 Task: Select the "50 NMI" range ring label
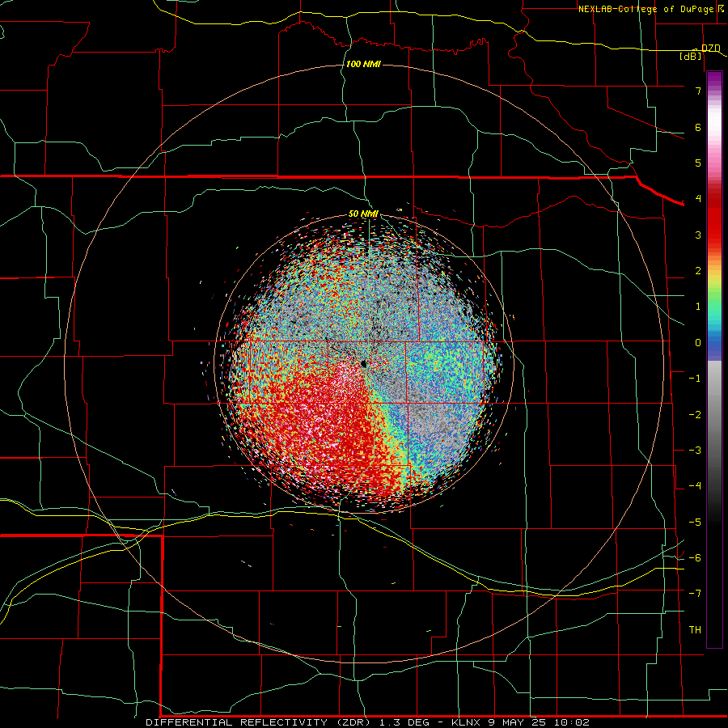click(x=363, y=214)
